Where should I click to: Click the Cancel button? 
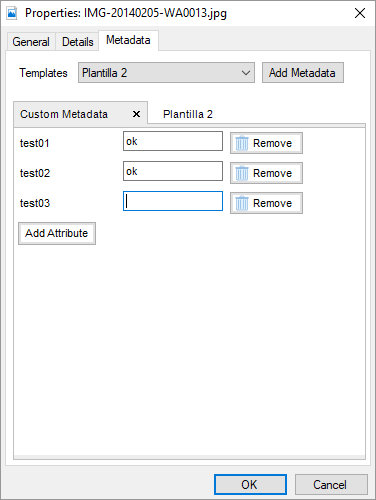point(331,484)
